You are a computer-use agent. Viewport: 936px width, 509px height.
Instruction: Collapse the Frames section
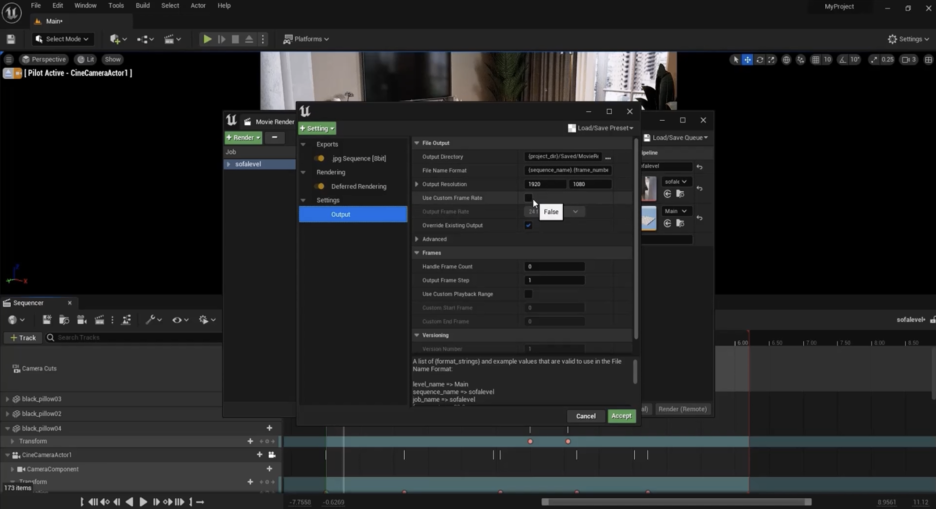point(417,252)
